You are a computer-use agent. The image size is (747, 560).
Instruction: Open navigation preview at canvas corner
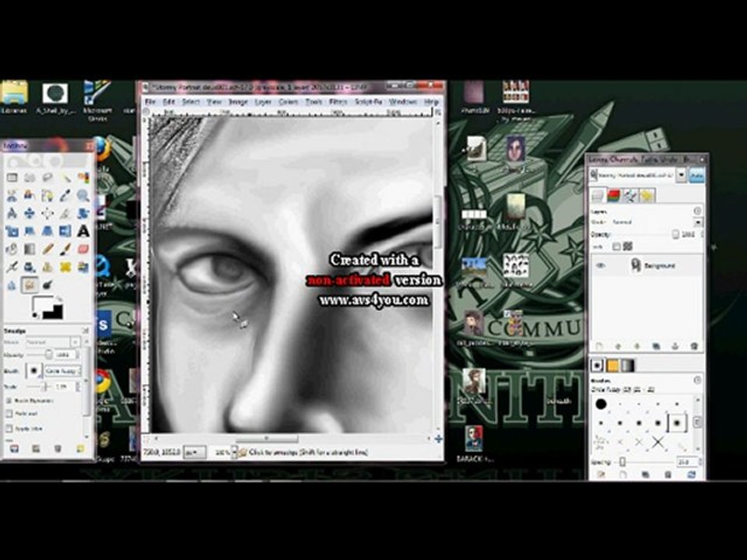(x=438, y=439)
